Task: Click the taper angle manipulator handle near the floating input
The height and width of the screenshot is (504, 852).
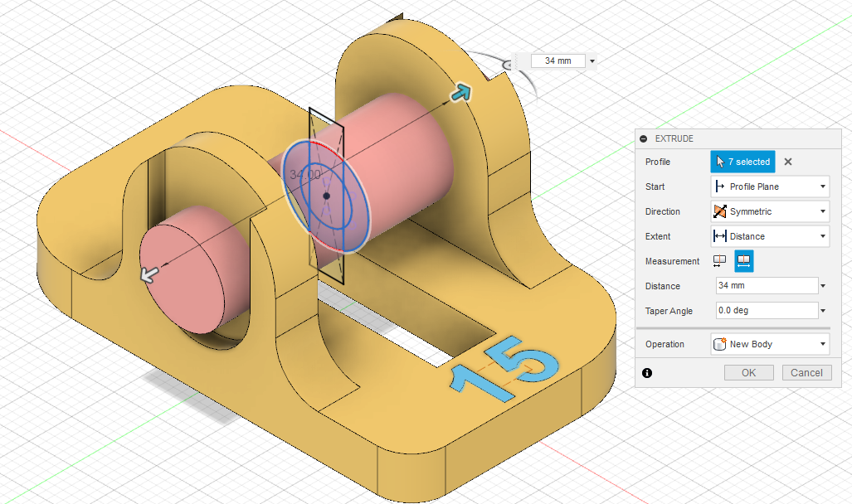Action: point(509,65)
